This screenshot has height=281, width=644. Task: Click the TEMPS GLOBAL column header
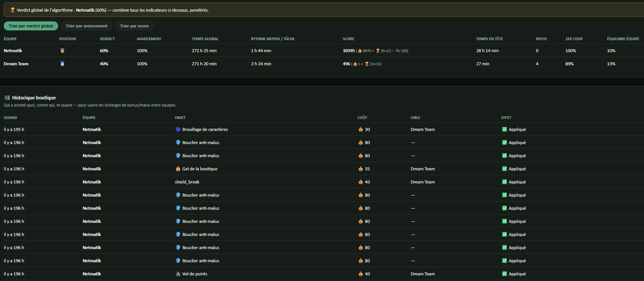(205, 39)
